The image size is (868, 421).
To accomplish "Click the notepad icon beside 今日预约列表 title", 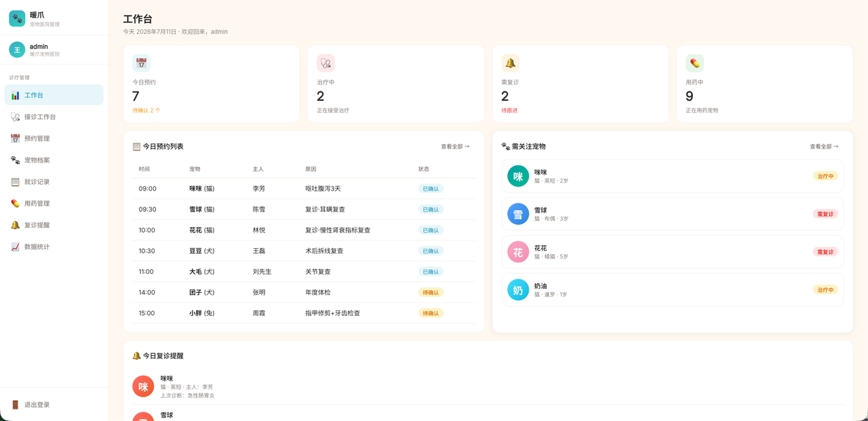I will pos(136,146).
